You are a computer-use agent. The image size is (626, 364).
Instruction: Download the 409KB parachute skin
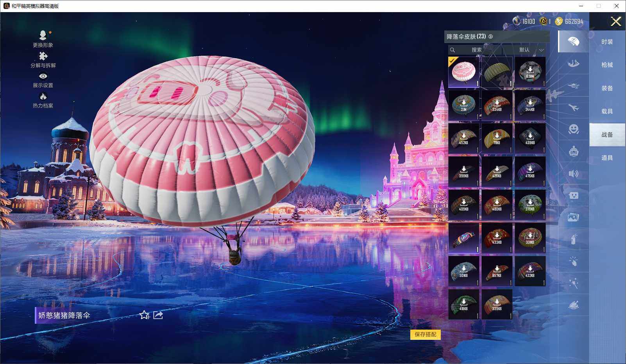[x=464, y=205]
